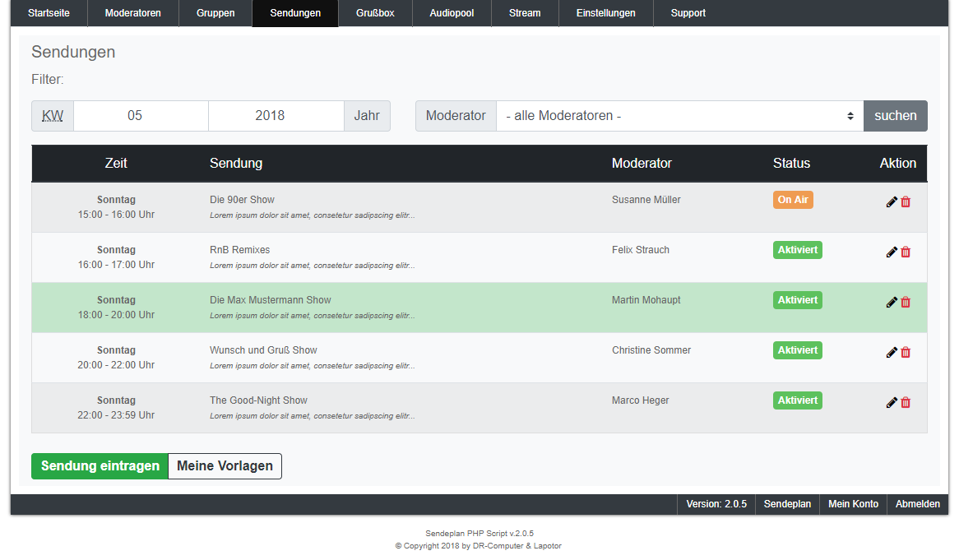The height and width of the screenshot is (560, 959).
Task: Click the Abmelden link in footer
Action: 917,504
